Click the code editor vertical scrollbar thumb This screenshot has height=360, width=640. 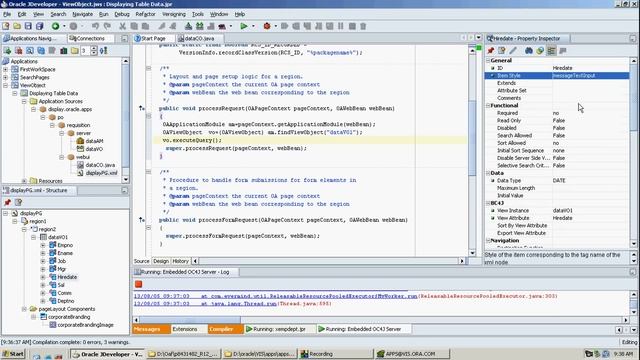coord(472,137)
